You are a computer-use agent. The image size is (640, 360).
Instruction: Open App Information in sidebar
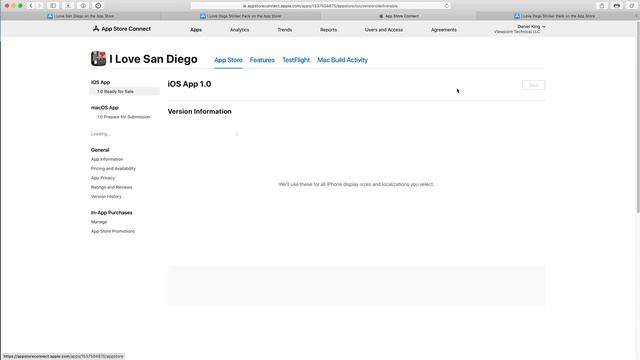tap(107, 159)
